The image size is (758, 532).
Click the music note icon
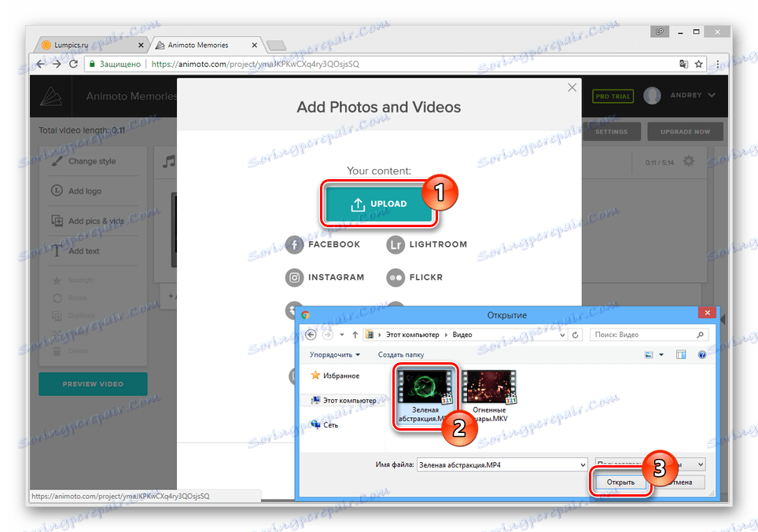(x=169, y=161)
